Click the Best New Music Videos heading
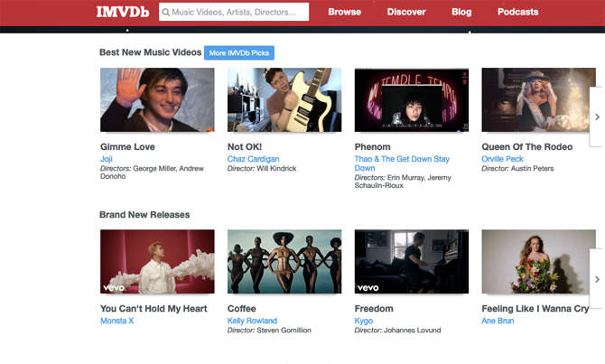The height and width of the screenshot is (364, 605). [x=151, y=52]
